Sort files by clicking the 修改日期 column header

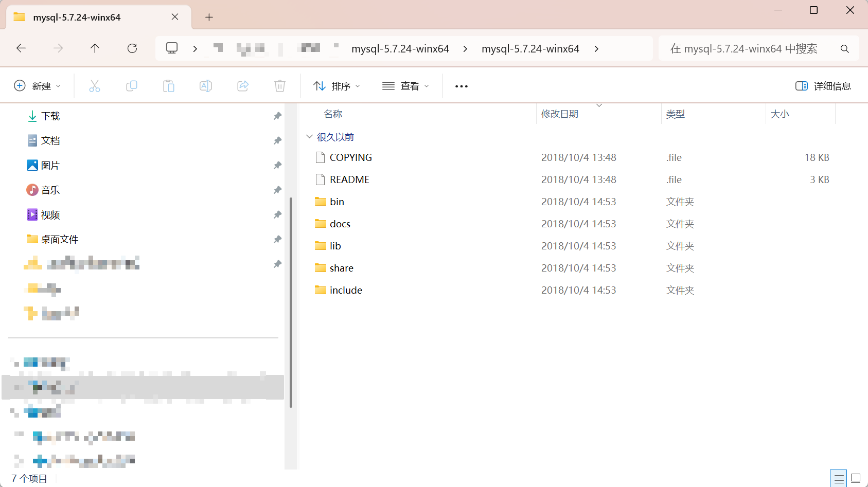(559, 114)
